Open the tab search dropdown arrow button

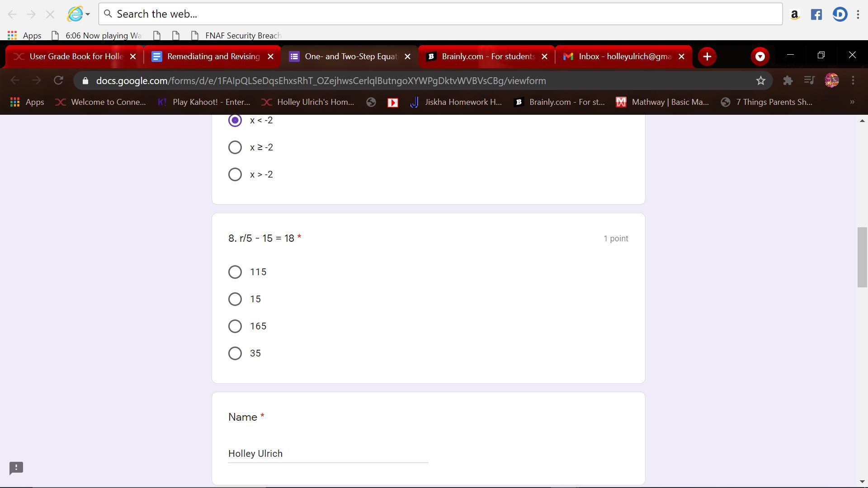click(x=760, y=56)
